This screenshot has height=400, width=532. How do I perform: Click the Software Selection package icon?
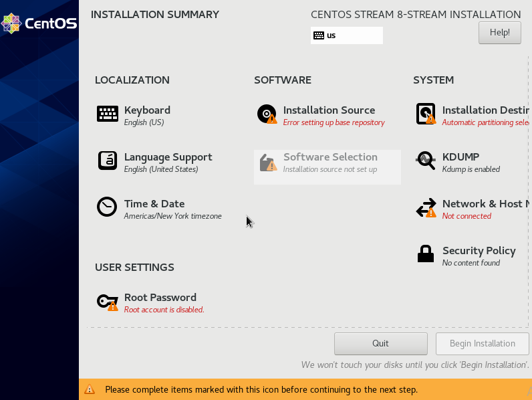268,163
